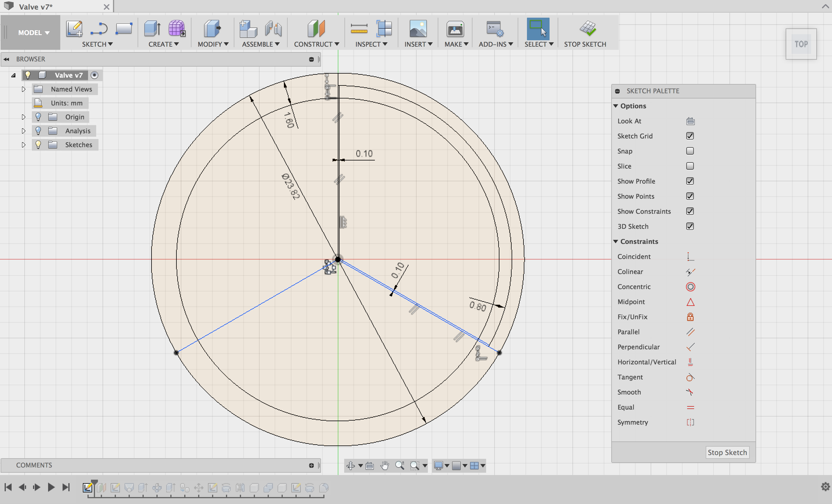Open the CREATE menu
832x504 pixels.
point(163,44)
